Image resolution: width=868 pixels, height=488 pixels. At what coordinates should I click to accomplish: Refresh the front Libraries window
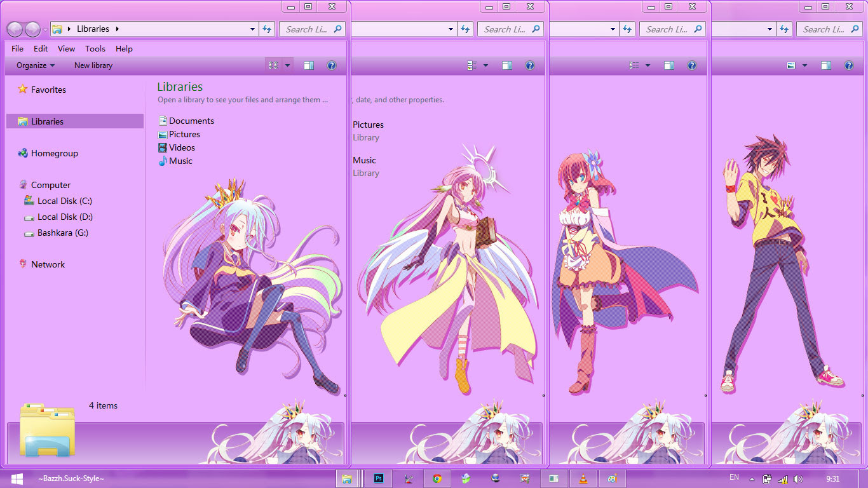point(267,29)
